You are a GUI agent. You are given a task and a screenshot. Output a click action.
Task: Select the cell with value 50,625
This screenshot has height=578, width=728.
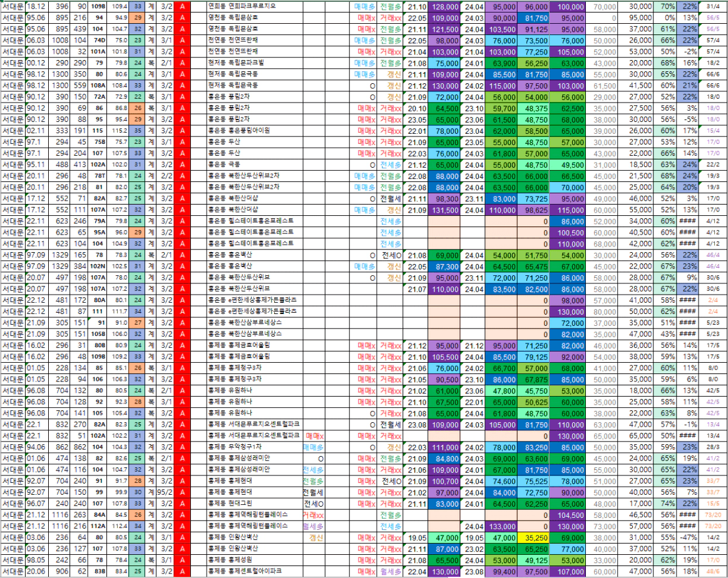(533, 402)
